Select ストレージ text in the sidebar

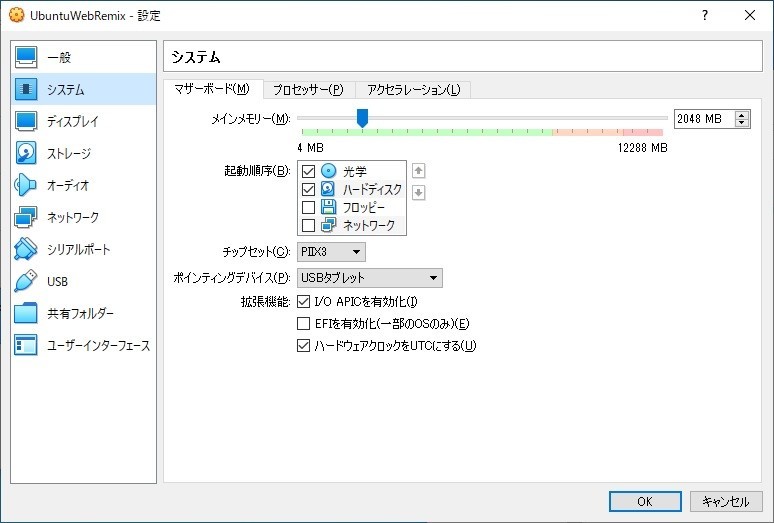[x=69, y=153]
